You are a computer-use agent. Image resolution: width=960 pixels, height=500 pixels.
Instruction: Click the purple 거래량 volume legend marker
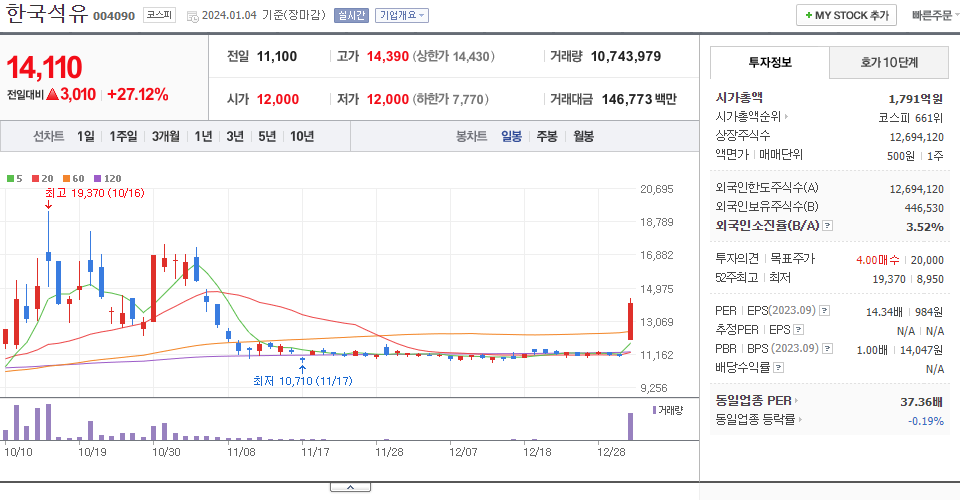click(654, 410)
